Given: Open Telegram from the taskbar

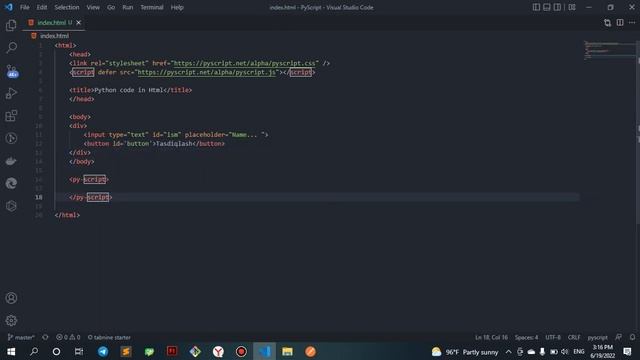Looking at the screenshot, I should [x=103, y=351].
